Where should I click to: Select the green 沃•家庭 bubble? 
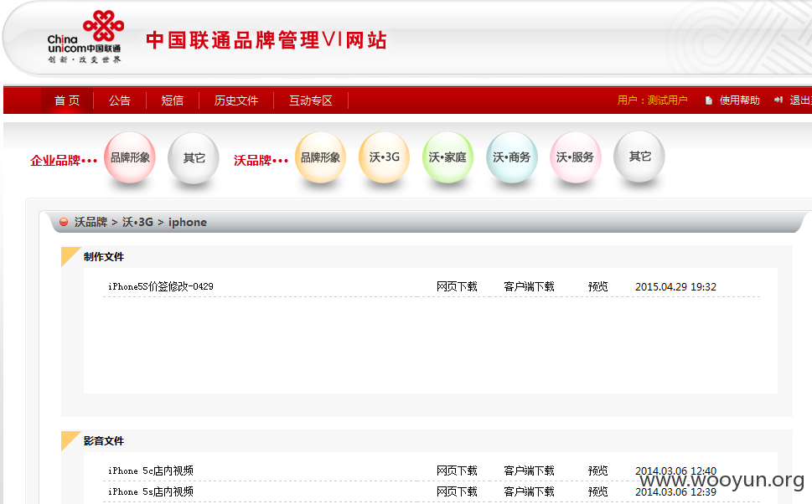point(448,157)
